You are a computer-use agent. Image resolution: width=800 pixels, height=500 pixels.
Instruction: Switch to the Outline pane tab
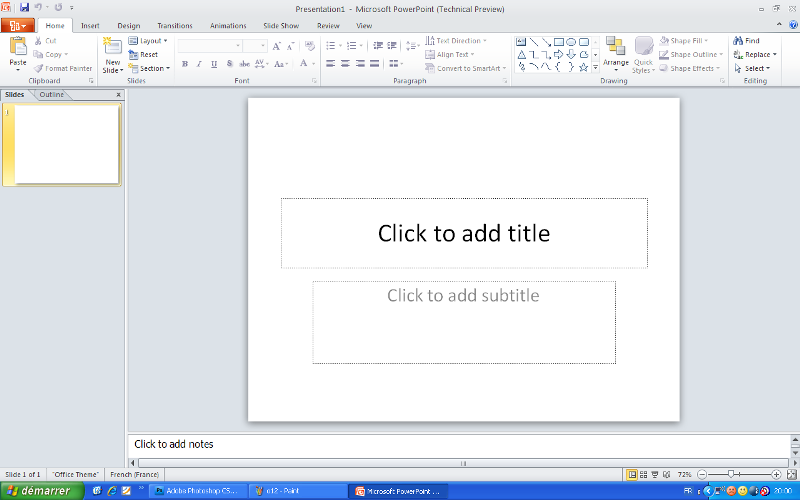click(x=52, y=94)
